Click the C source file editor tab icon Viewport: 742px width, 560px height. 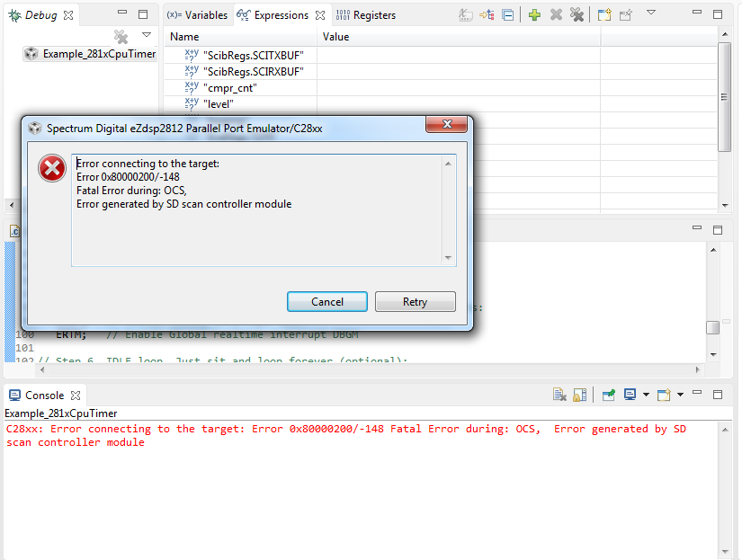(x=14, y=231)
